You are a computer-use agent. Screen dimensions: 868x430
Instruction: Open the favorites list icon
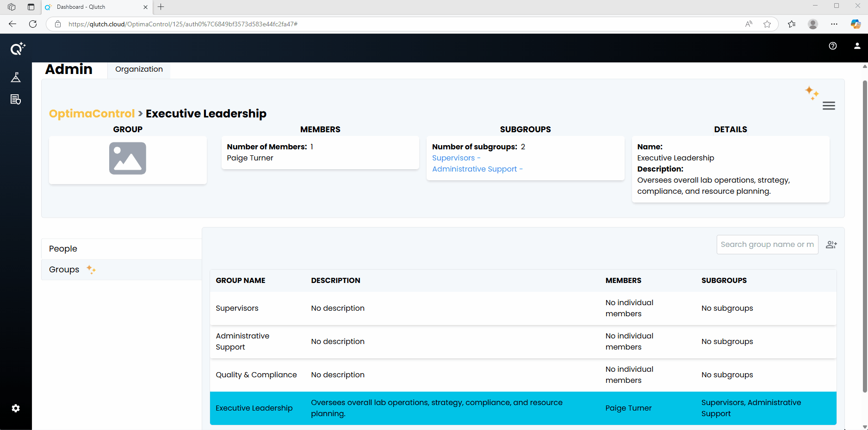click(792, 24)
